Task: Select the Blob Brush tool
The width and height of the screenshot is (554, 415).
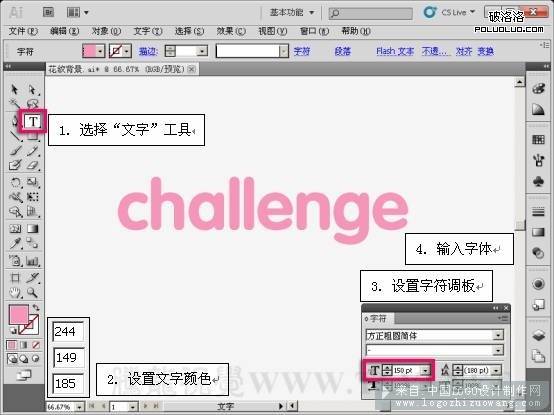Action: (15, 165)
